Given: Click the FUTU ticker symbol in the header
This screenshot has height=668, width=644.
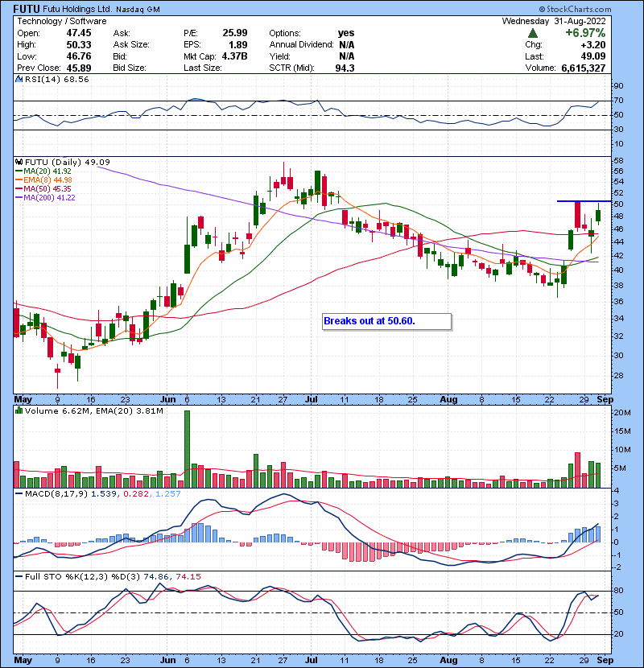Looking at the screenshot, I should click(27, 9).
